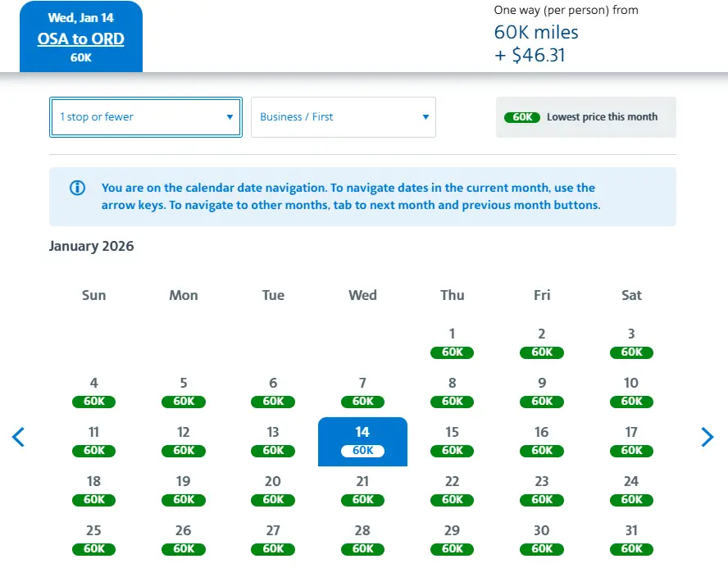
Task: Click the 60K lowest price legend badge
Action: [522, 117]
